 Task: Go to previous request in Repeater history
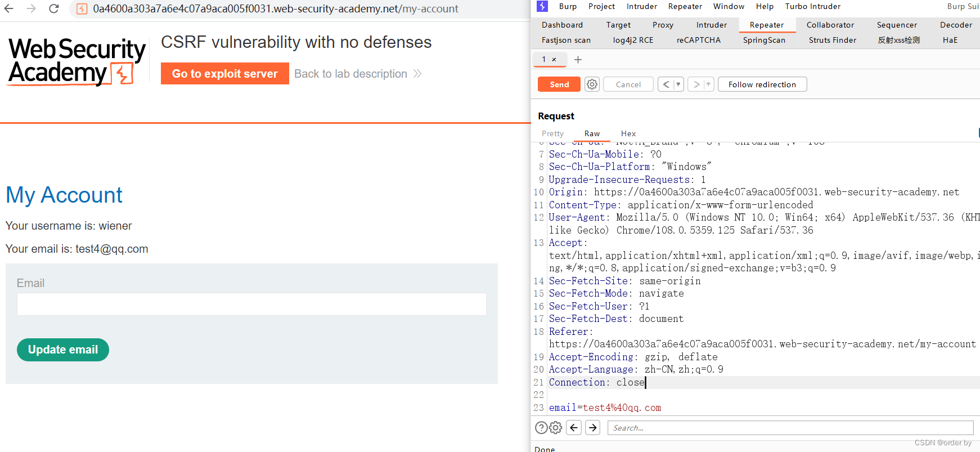click(x=666, y=84)
